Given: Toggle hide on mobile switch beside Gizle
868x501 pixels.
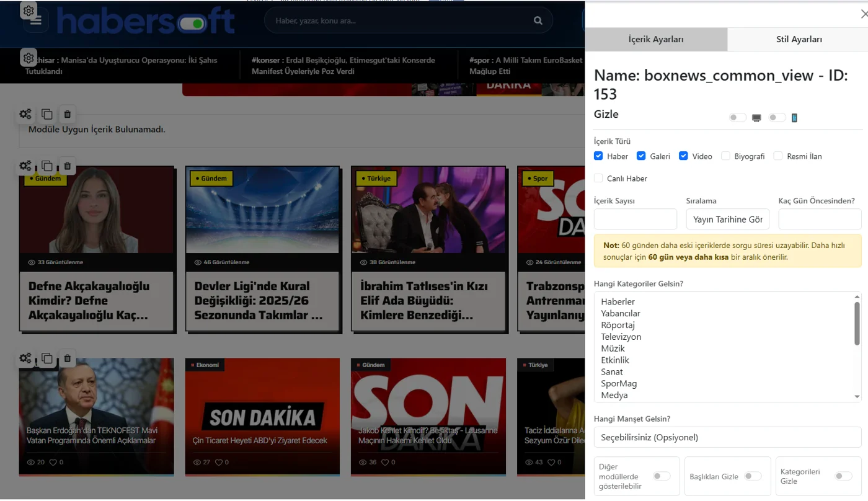Looking at the screenshot, I should (777, 117).
